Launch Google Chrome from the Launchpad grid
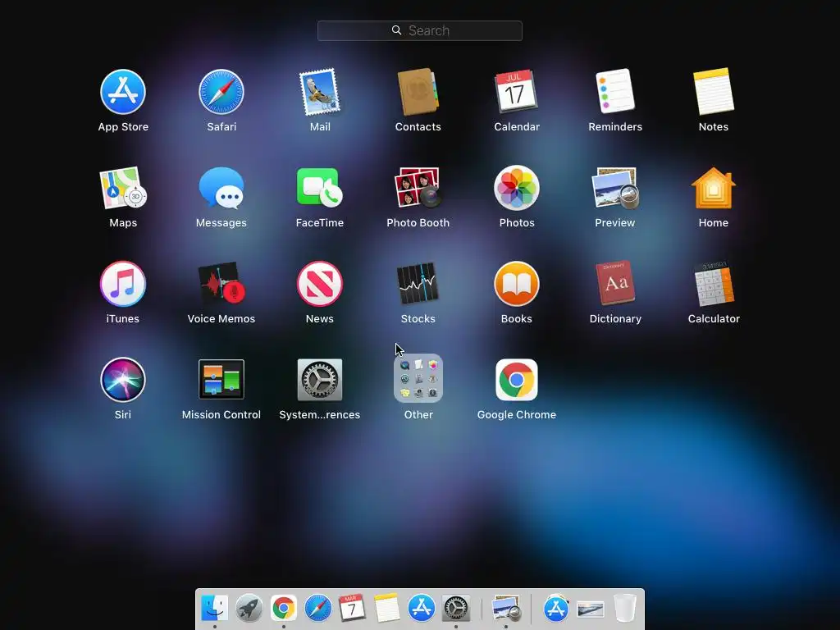This screenshot has width=840, height=630. [x=517, y=380]
